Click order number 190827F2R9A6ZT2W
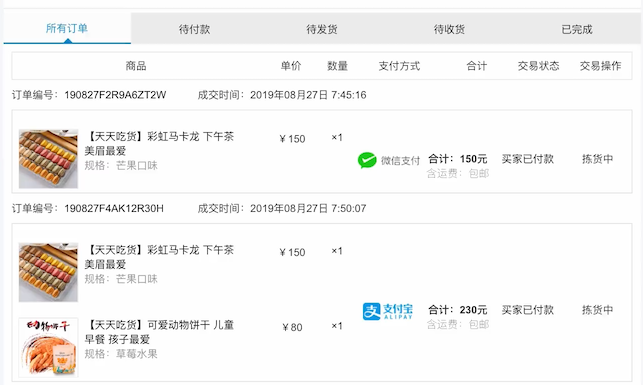 pos(115,95)
